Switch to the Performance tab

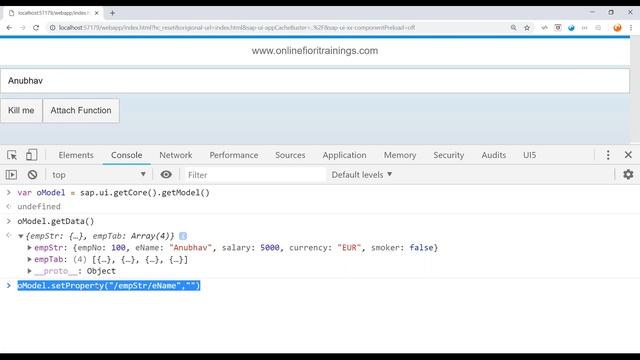(233, 155)
